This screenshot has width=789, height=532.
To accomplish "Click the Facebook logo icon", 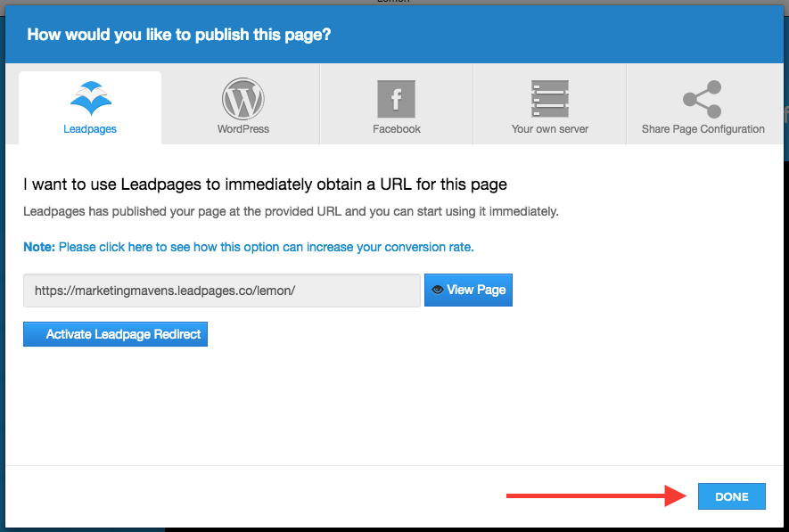I will coord(397,99).
